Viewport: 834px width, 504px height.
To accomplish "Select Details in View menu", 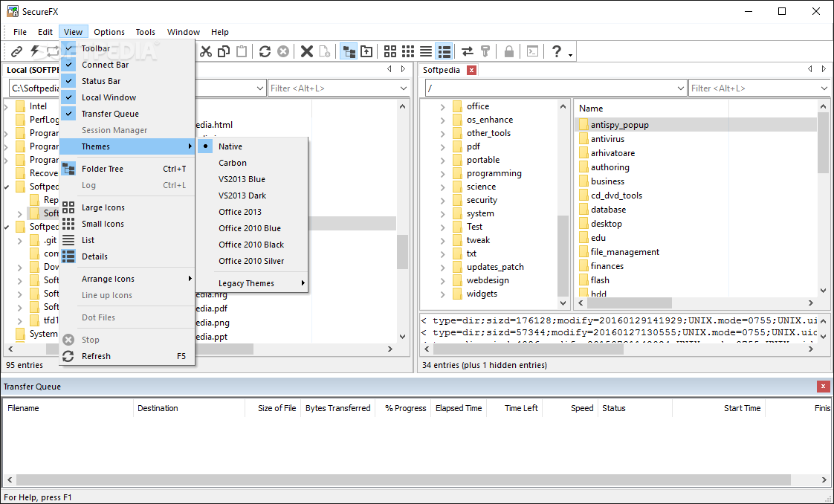I will pyautogui.click(x=126, y=256).
